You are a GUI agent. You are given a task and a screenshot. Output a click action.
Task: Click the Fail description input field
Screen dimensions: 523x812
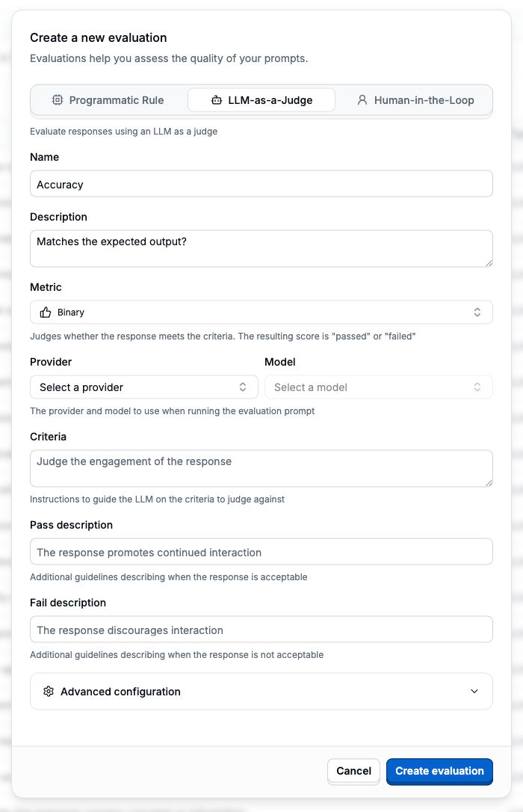pyautogui.click(x=261, y=629)
